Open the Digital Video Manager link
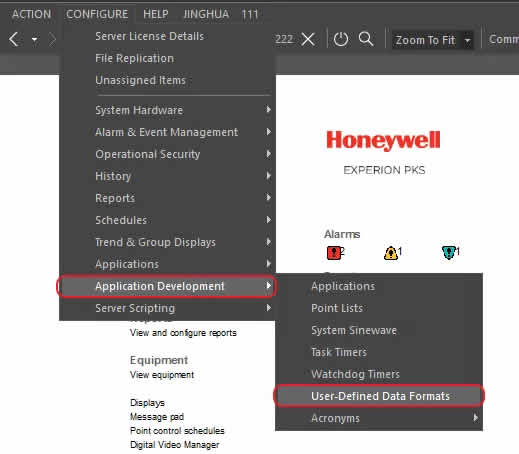519x454 pixels. tap(174, 445)
